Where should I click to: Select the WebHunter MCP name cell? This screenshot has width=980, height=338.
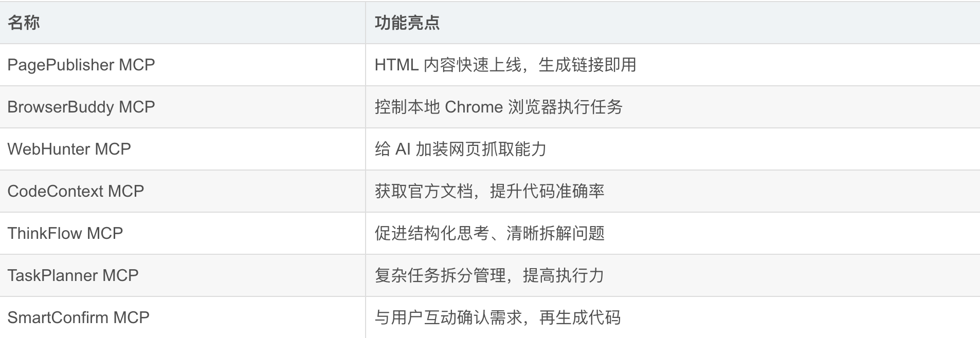coord(69,149)
